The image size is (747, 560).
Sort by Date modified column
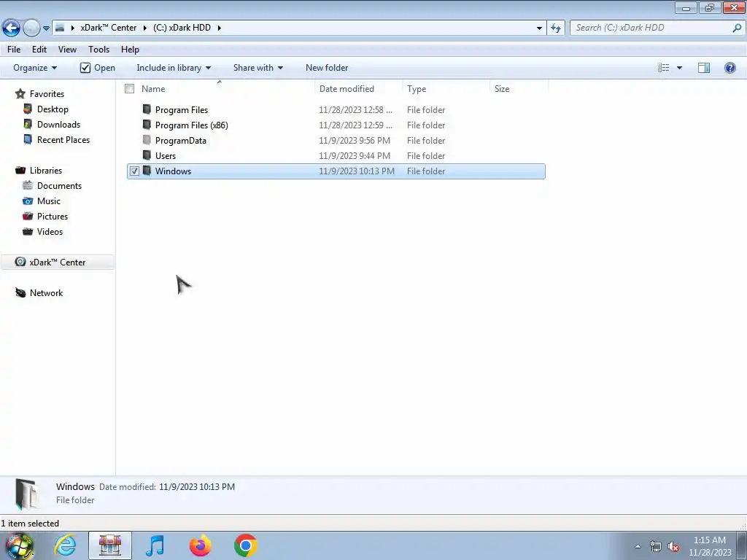pyautogui.click(x=347, y=88)
